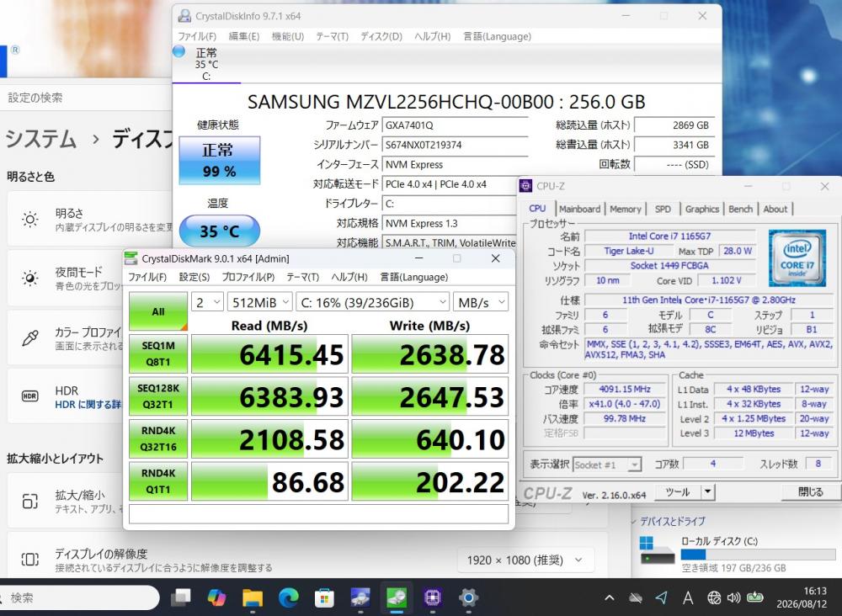Open ディスク(D) menu in CrystalDiskInfo
The image size is (842, 616).
point(381,36)
